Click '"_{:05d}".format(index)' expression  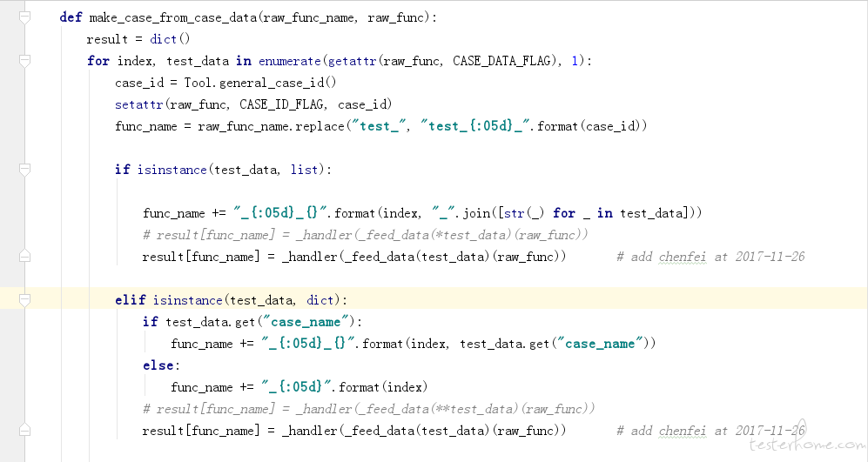click(x=344, y=387)
